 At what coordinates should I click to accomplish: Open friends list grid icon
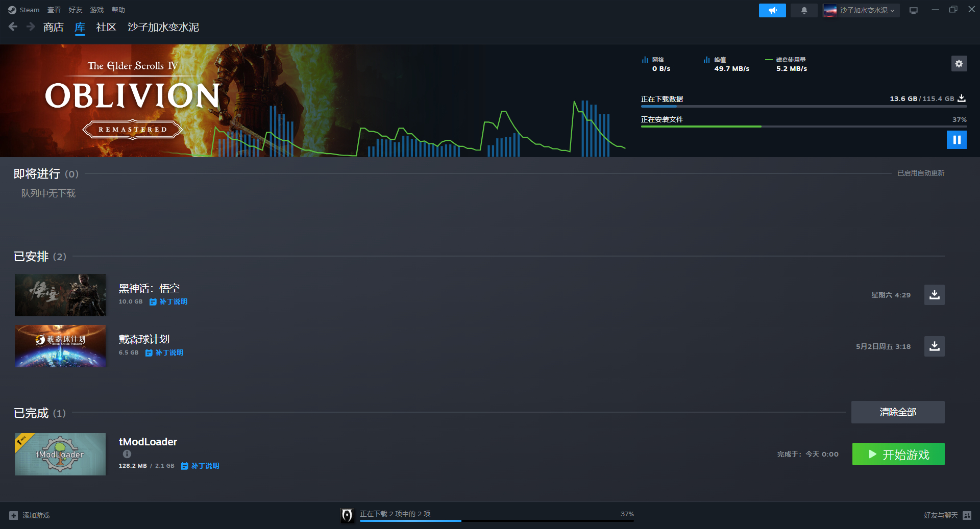coord(967,516)
